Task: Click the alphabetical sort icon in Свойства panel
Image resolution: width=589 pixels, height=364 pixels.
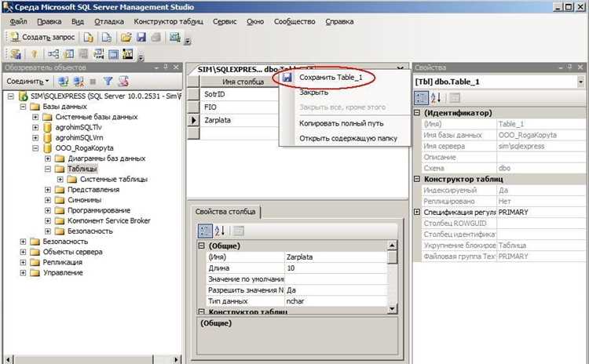Action: pos(436,98)
